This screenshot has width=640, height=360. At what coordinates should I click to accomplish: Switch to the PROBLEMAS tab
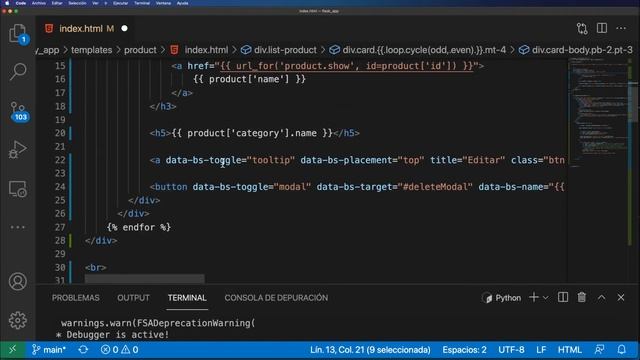[76, 298]
